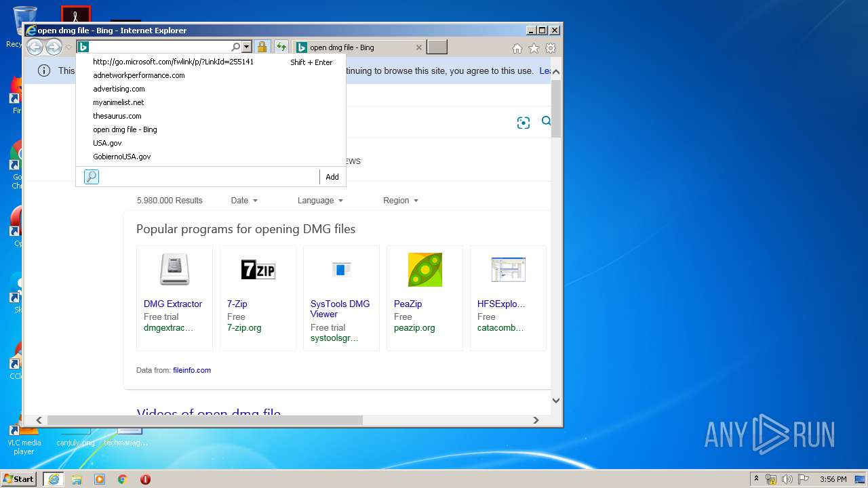868x488 pixels.
Task: Select myanimelist.net suggestion
Action: (x=211, y=102)
